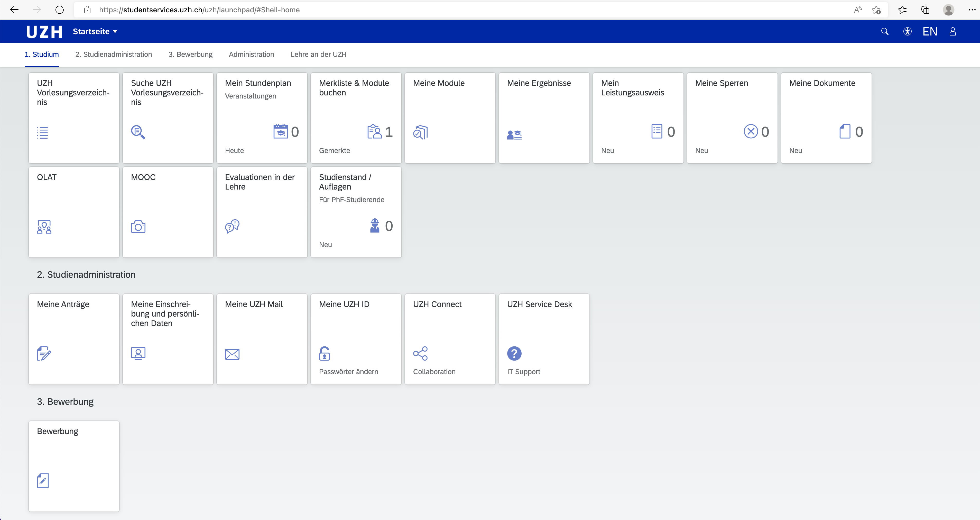Click 'Passwörter ändern' in Meine UZH ID
Viewport: 980px width, 520px height.
348,372
